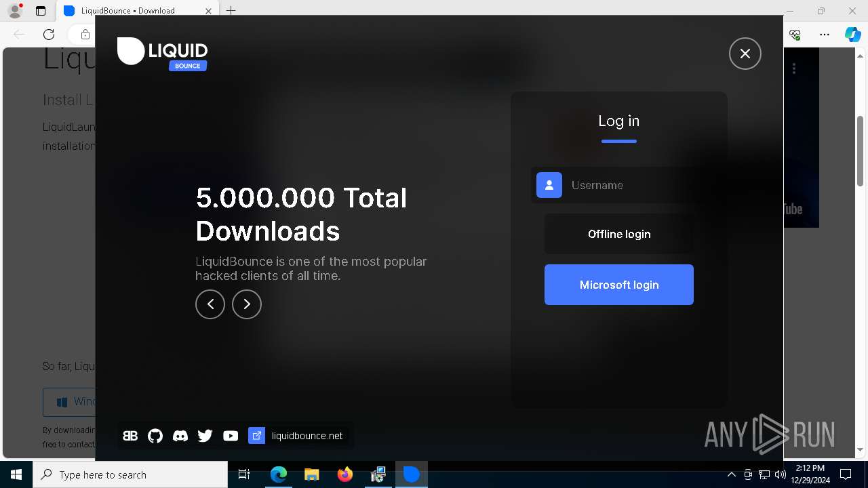Open Copilot in Edge sidebar

point(852,35)
